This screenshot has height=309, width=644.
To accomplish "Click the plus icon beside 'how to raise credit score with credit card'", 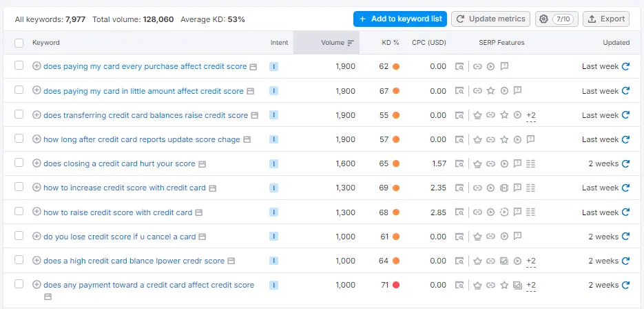I will [37, 212].
